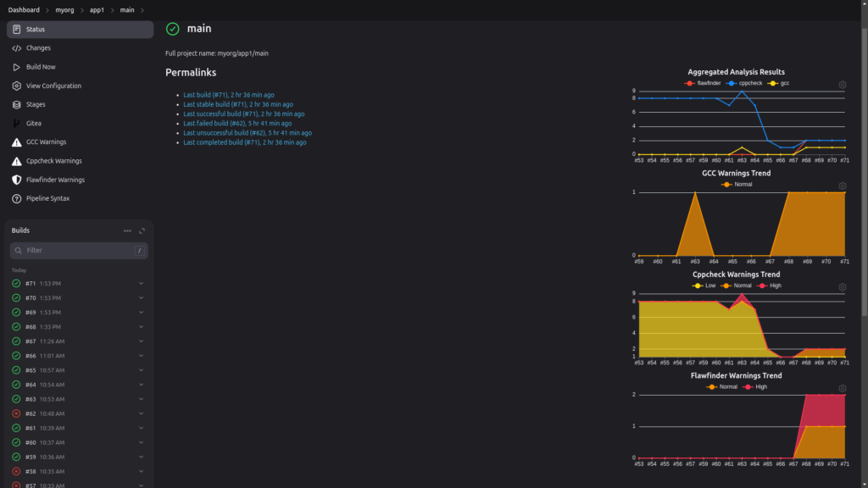
Task: Open GCC Warnings Trend chart settings gear
Action: point(843,186)
